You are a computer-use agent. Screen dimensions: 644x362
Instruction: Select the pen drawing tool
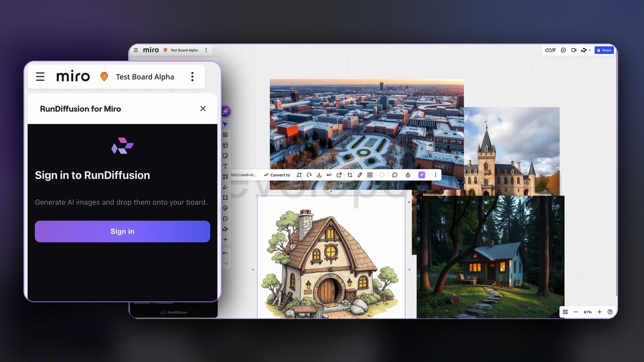[225, 187]
